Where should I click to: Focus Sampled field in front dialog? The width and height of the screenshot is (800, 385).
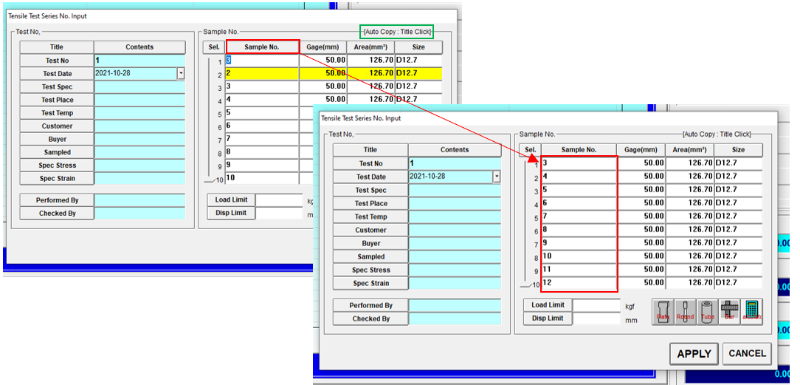click(455, 256)
